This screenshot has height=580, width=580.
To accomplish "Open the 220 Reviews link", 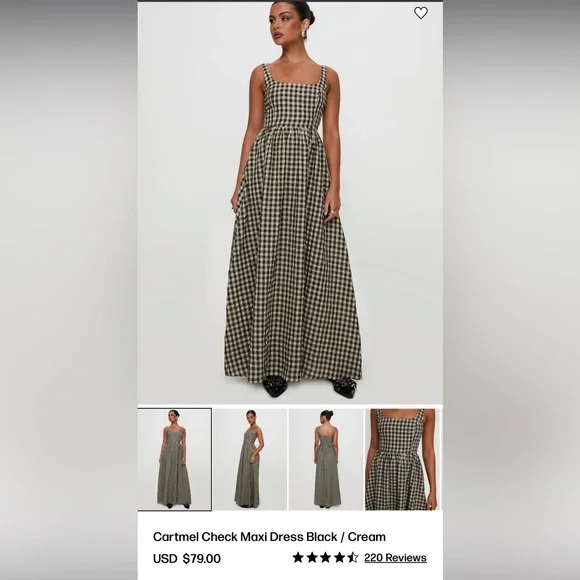I will [x=395, y=557].
